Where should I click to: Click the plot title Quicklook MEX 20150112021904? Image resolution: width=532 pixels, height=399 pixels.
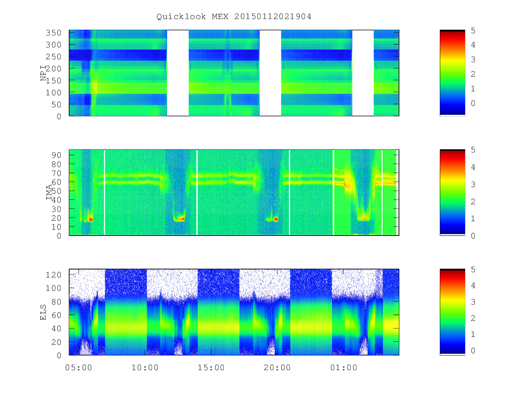(x=234, y=16)
